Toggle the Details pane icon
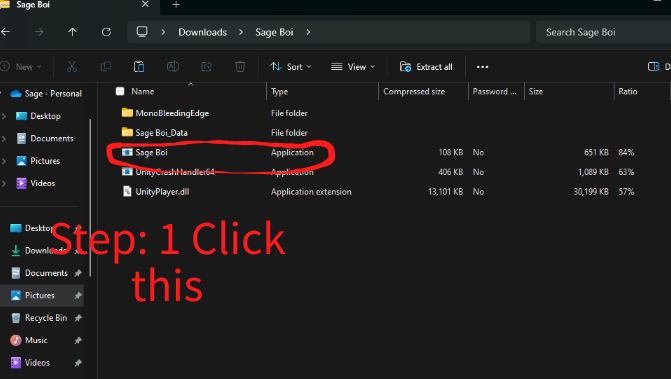Screen dimensions: 671x379 coord(653,66)
